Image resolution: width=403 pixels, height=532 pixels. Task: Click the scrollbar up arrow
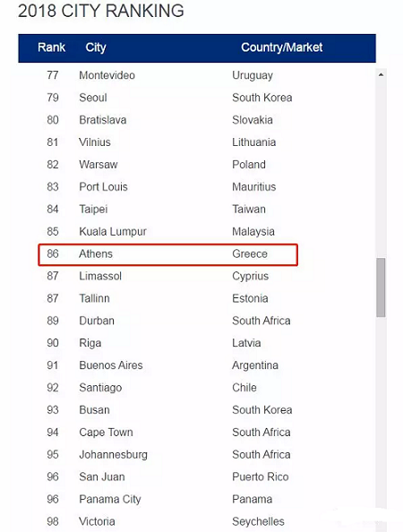pos(381,74)
